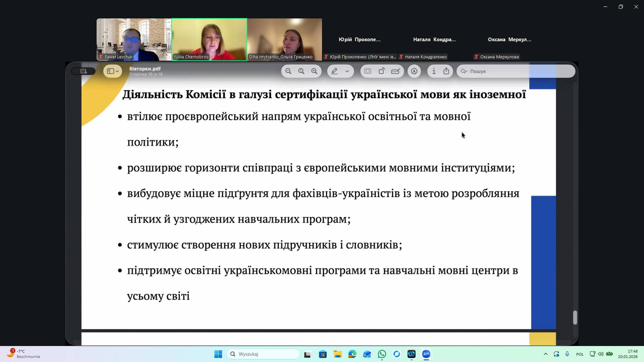Click the share icon in PDF toolbar
644x362 pixels.
pyautogui.click(x=446, y=71)
